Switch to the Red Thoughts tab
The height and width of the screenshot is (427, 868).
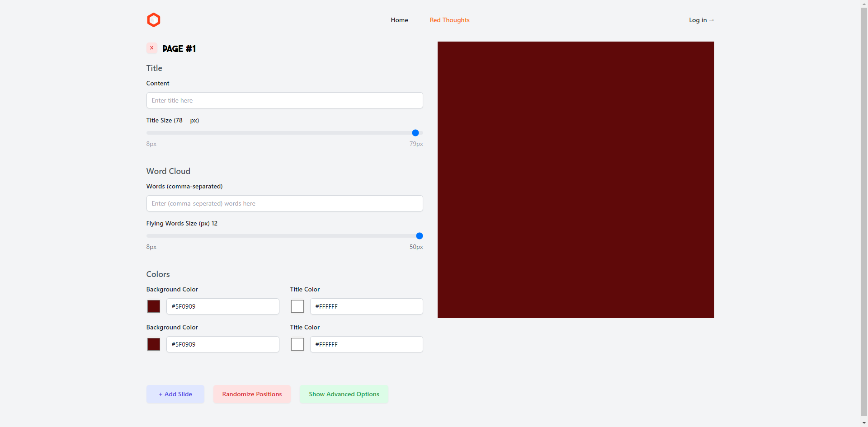(x=449, y=20)
